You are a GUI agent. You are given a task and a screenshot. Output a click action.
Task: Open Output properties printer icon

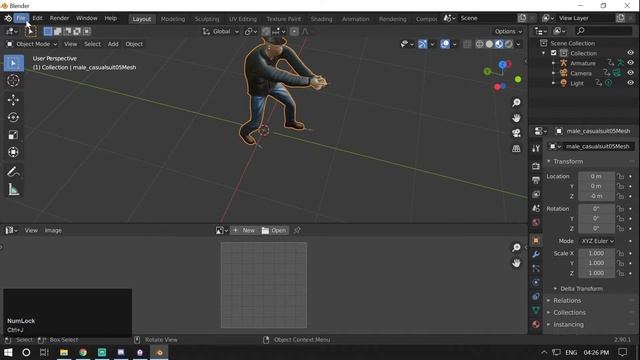[x=536, y=180]
